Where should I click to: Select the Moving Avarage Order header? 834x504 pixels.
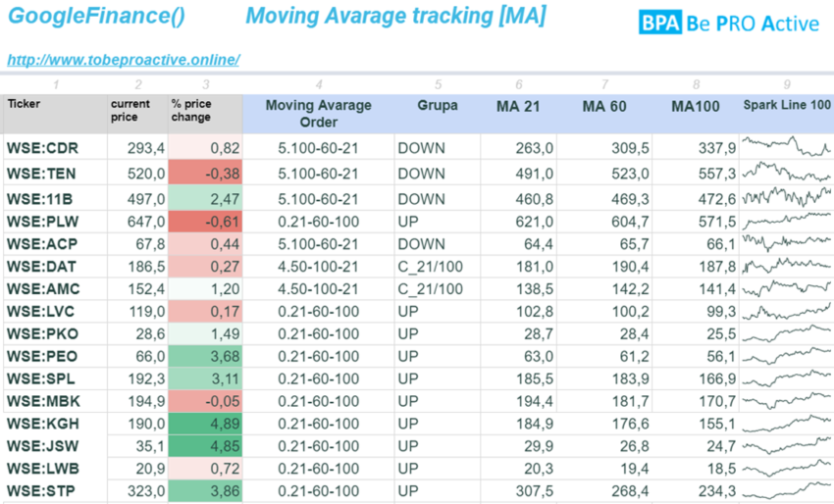(x=319, y=114)
